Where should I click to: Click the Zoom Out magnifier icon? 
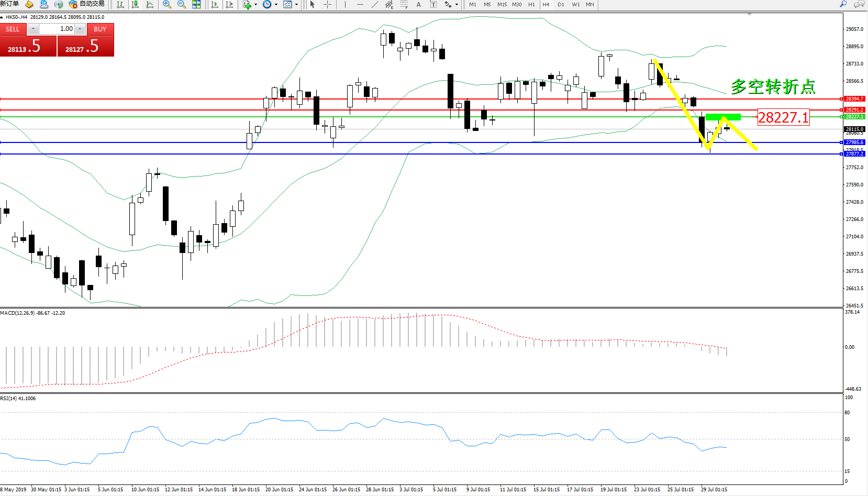click(182, 4)
